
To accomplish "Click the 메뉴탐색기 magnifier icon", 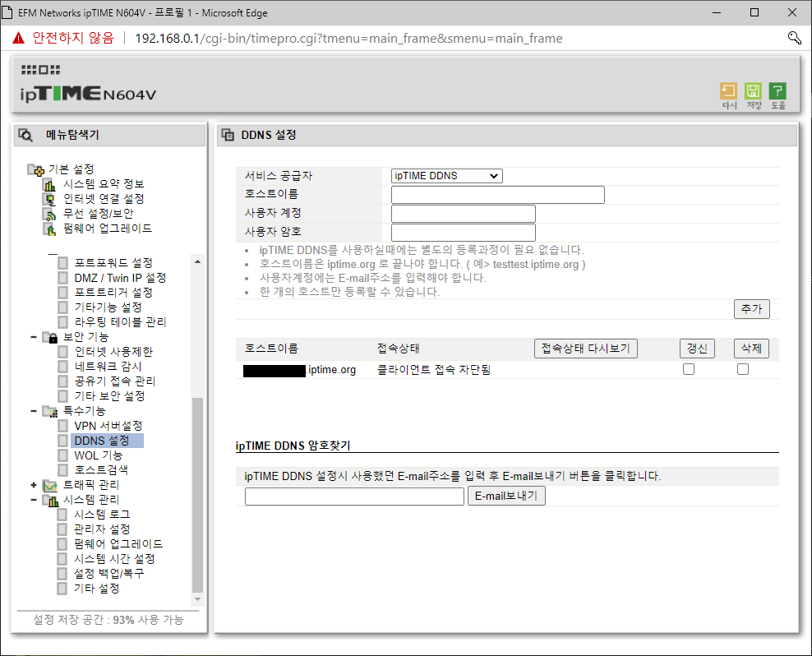I will (x=25, y=136).
